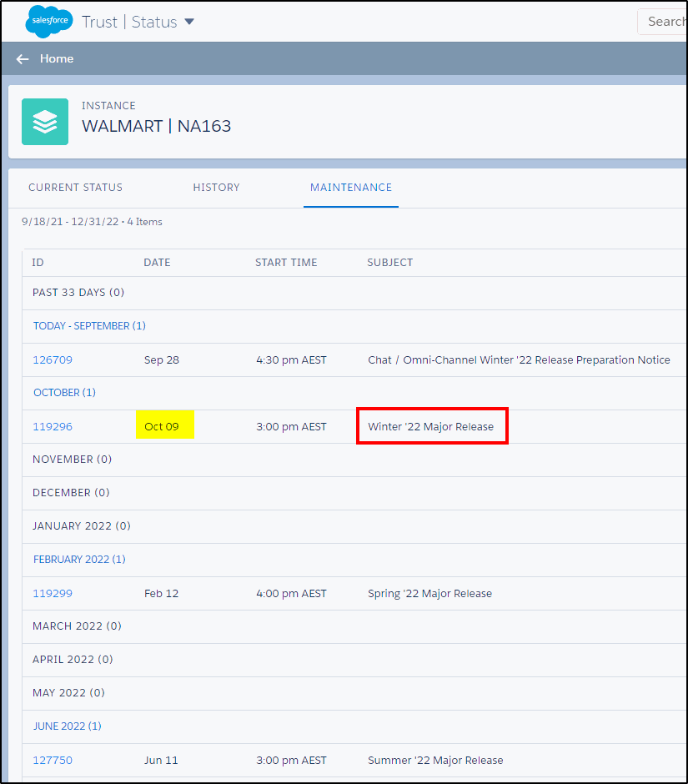Open maintenance ID 119296
The width and height of the screenshot is (688, 784).
(x=53, y=427)
